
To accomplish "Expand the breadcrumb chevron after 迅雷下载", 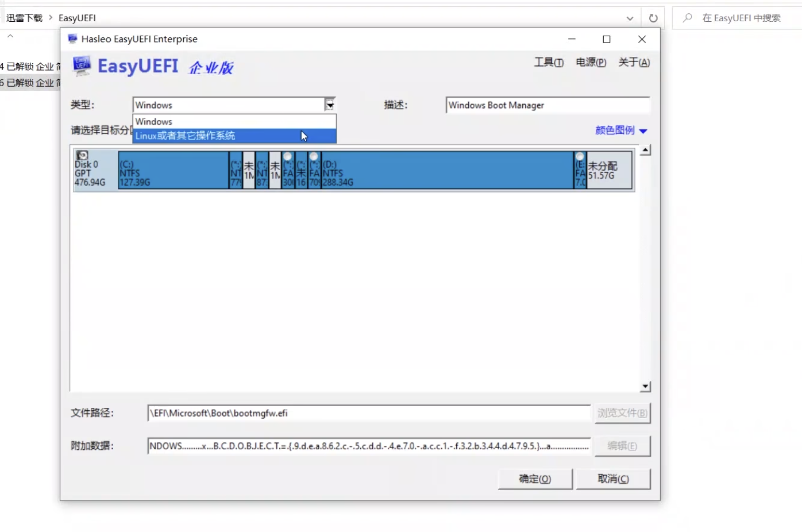I will [x=51, y=18].
